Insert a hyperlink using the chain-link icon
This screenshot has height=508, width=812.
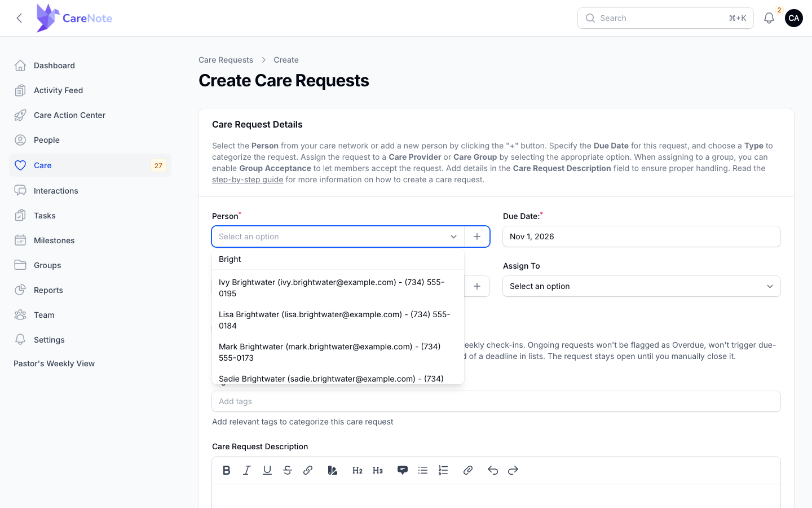(x=308, y=470)
